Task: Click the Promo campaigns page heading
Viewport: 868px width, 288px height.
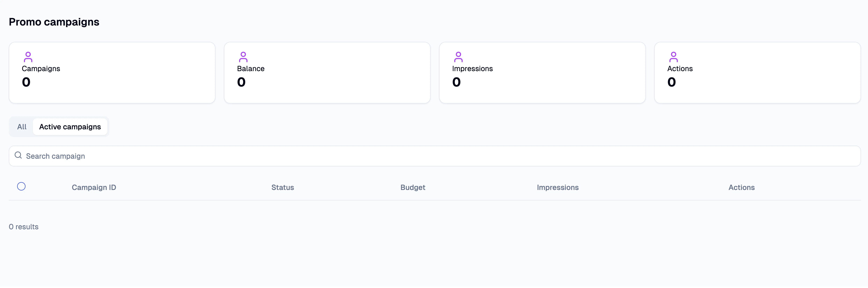Action: (54, 22)
